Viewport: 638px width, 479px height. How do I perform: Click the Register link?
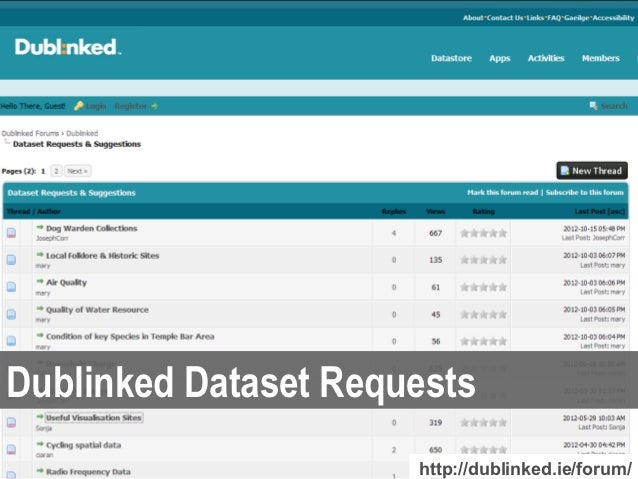[130, 106]
